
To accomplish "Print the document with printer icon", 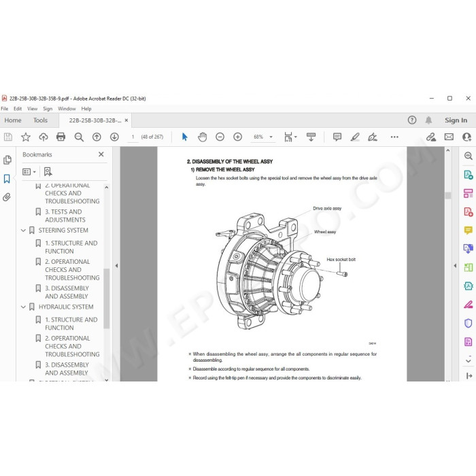I will coord(61,137).
